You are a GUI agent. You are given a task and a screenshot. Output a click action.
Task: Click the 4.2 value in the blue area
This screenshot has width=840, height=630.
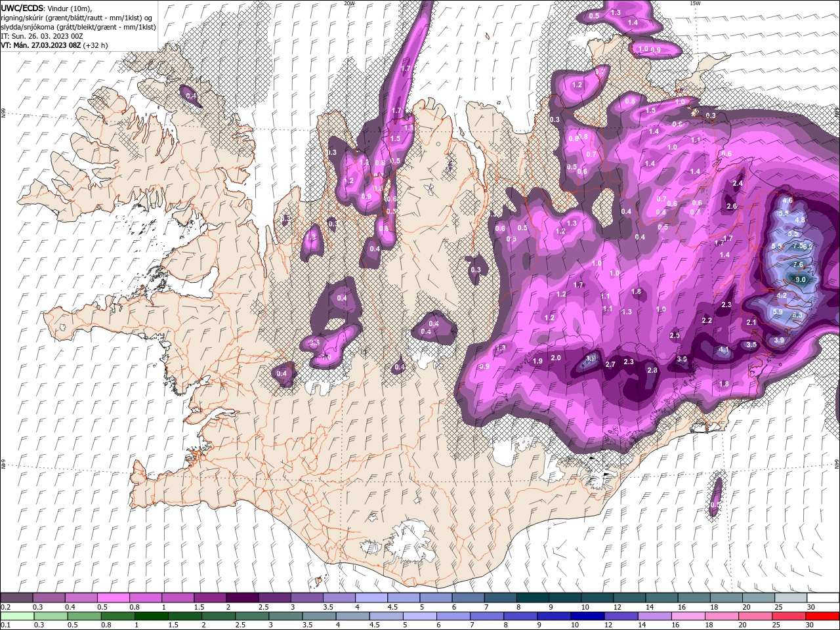[x=782, y=296]
